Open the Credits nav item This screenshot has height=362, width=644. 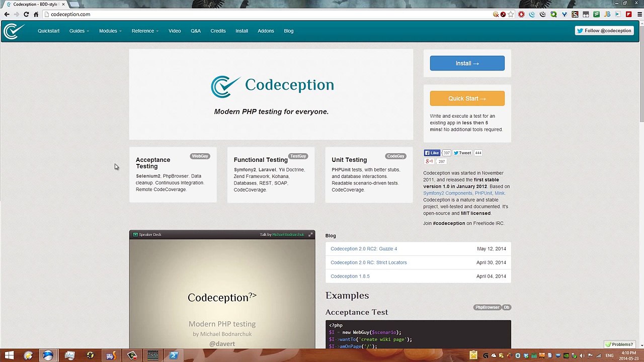[218, 31]
